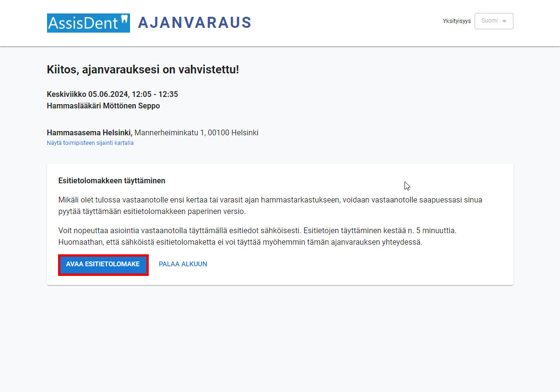The image size is (560, 392).
Task: Click the tooth icon in the logo
Action: tap(124, 20)
